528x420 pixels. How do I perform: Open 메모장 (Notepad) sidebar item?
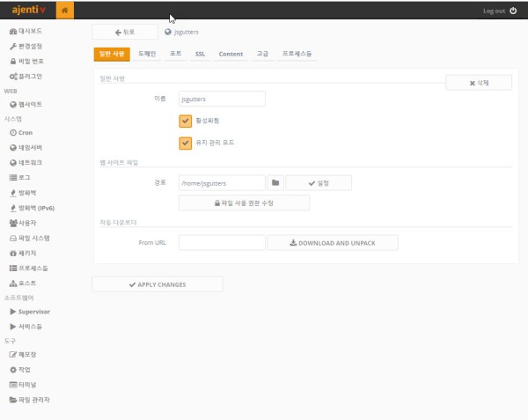[x=23, y=355]
